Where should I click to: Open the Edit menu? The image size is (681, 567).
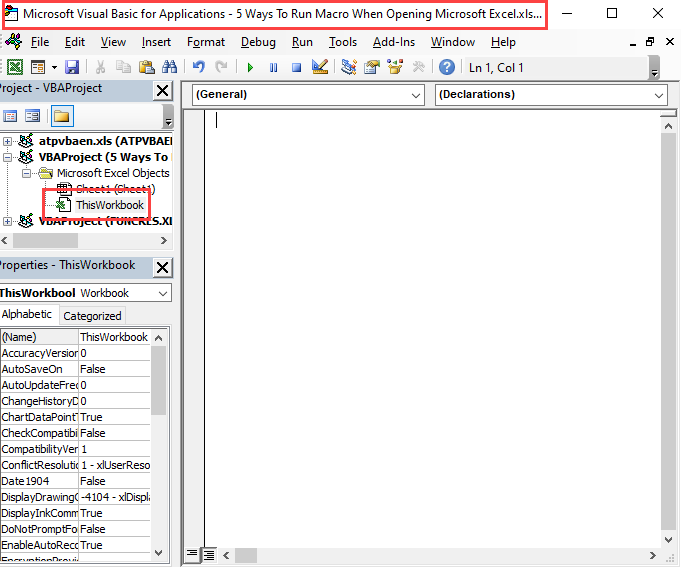click(75, 42)
